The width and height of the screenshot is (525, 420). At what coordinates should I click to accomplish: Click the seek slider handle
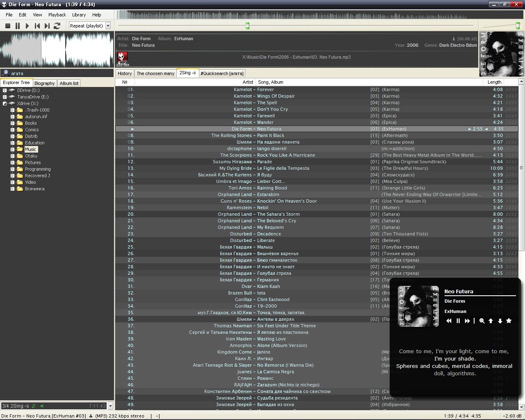(x=247, y=26)
